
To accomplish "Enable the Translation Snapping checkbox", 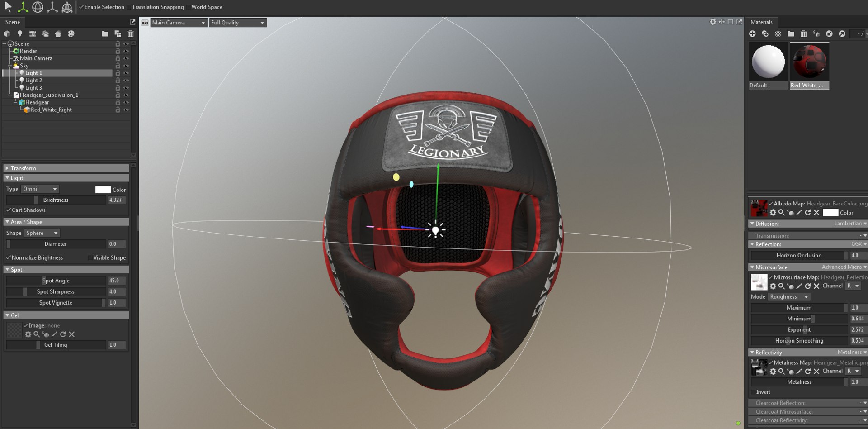I will pyautogui.click(x=129, y=7).
